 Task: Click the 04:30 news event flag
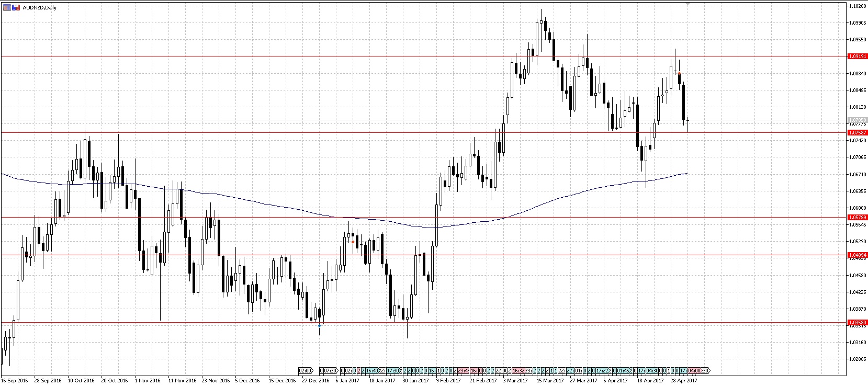click(x=651, y=371)
